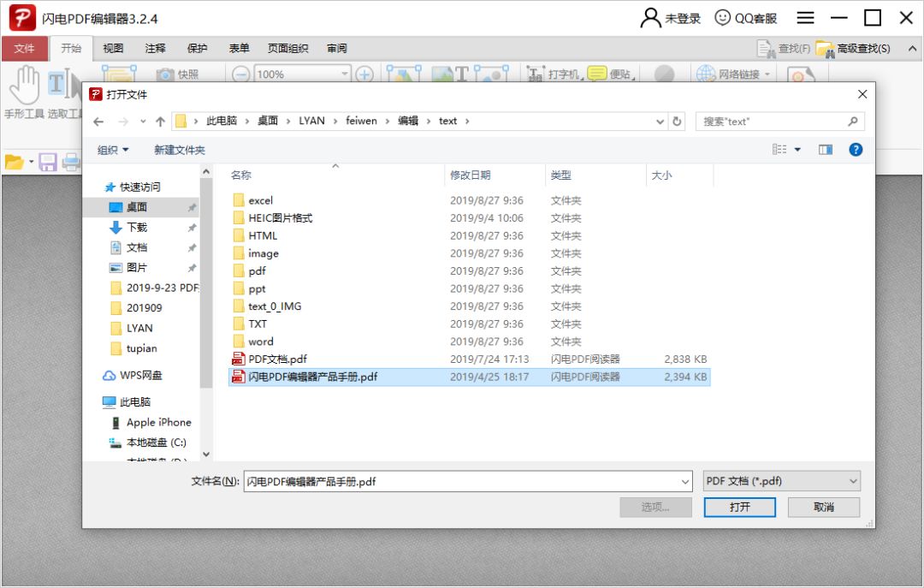Open the 文件 menu tab
The image size is (924, 588).
24,49
